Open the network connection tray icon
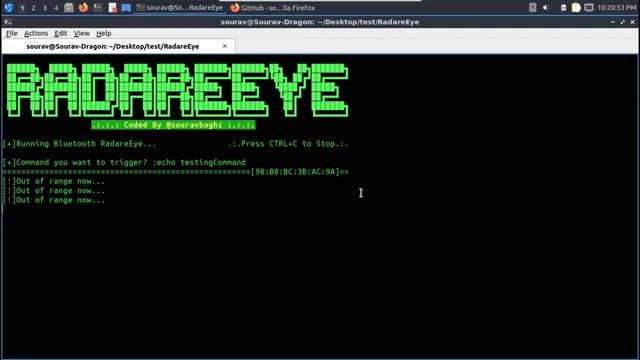 589,8
